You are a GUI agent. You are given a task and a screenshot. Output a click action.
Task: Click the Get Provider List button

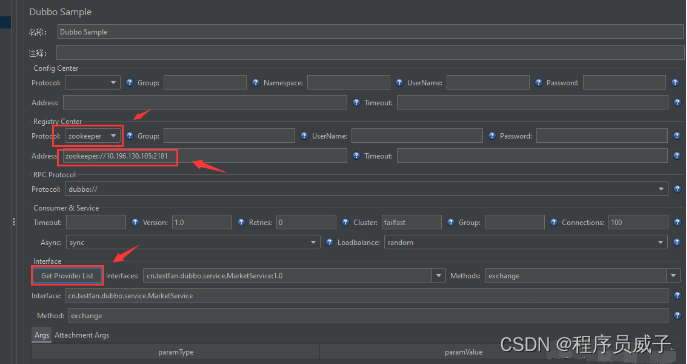[x=67, y=276]
